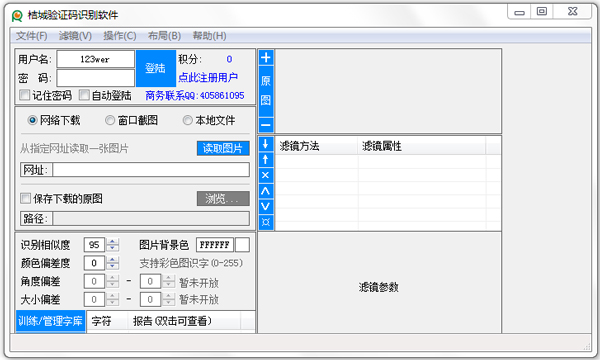Click the 点此注册用户 link

point(208,77)
